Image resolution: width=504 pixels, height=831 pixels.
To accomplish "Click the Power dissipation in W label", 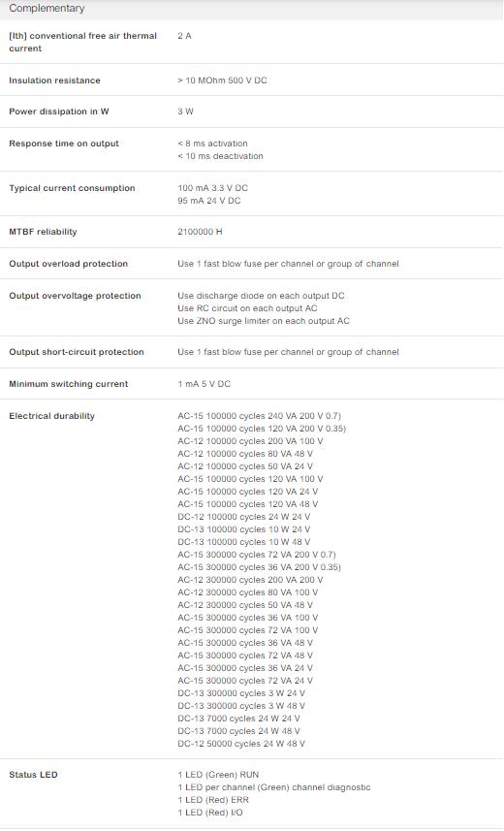I will point(59,112).
